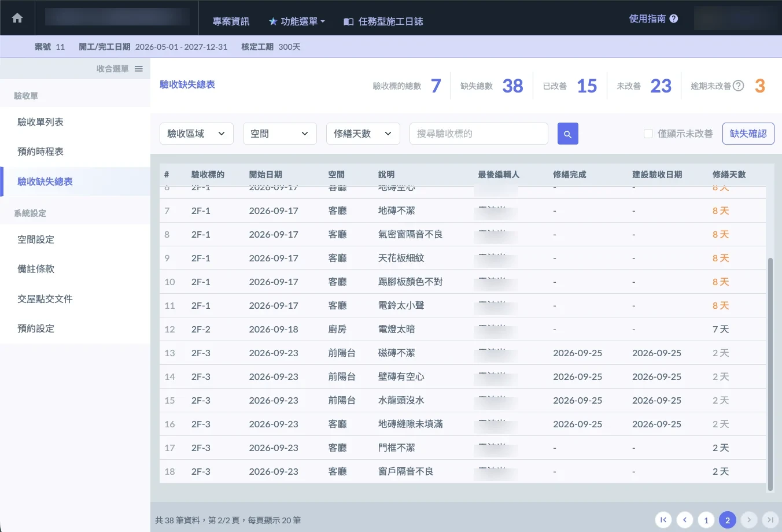Expand the 驗收區域 dropdown

point(197,134)
